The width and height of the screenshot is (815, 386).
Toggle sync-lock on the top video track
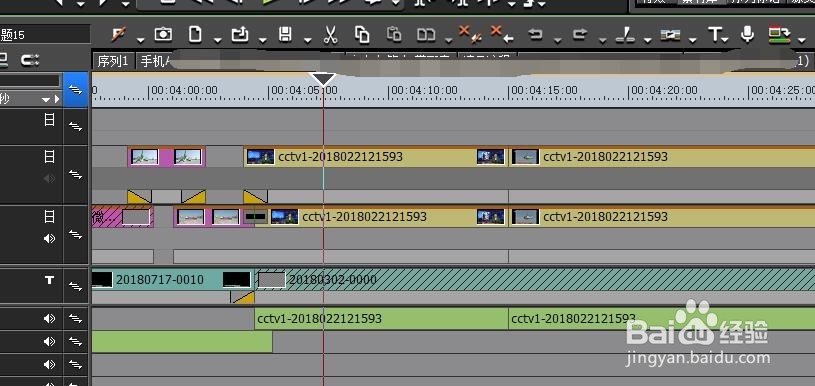click(76, 126)
